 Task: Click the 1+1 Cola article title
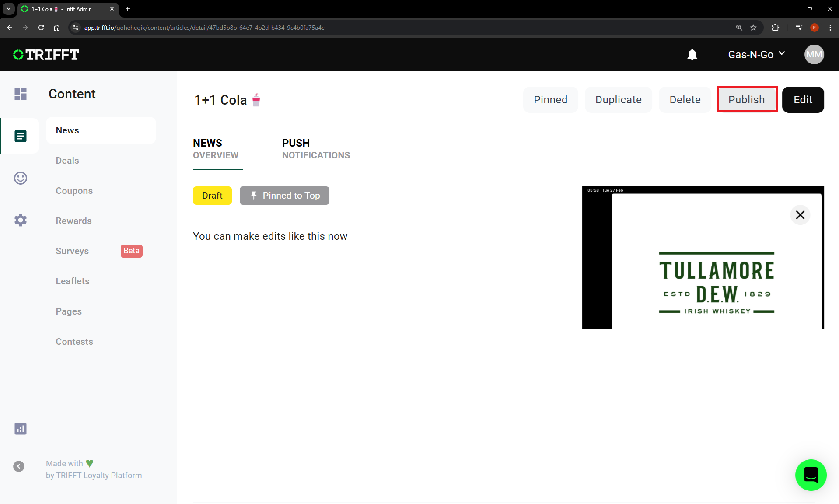pyautogui.click(x=227, y=100)
